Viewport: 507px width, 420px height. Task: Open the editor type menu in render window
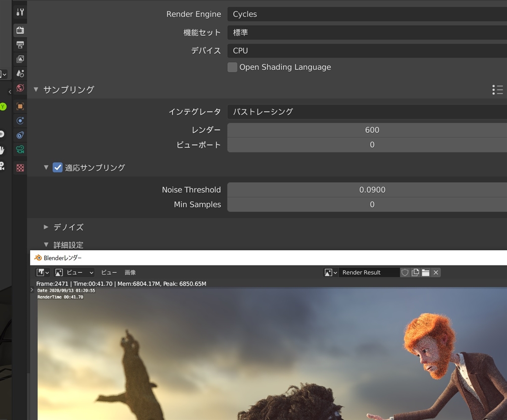(43, 272)
